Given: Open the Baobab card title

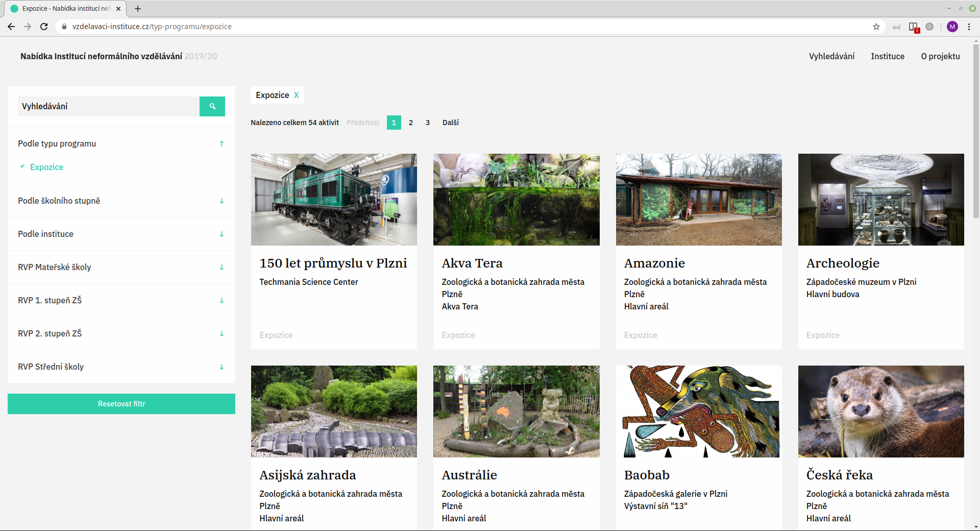Looking at the screenshot, I should point(647,475).
